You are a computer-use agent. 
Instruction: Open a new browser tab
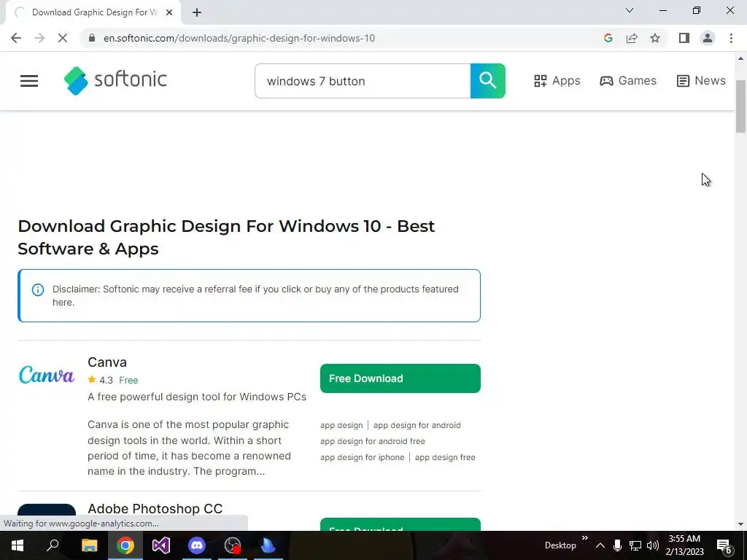(x=197, y=12)
